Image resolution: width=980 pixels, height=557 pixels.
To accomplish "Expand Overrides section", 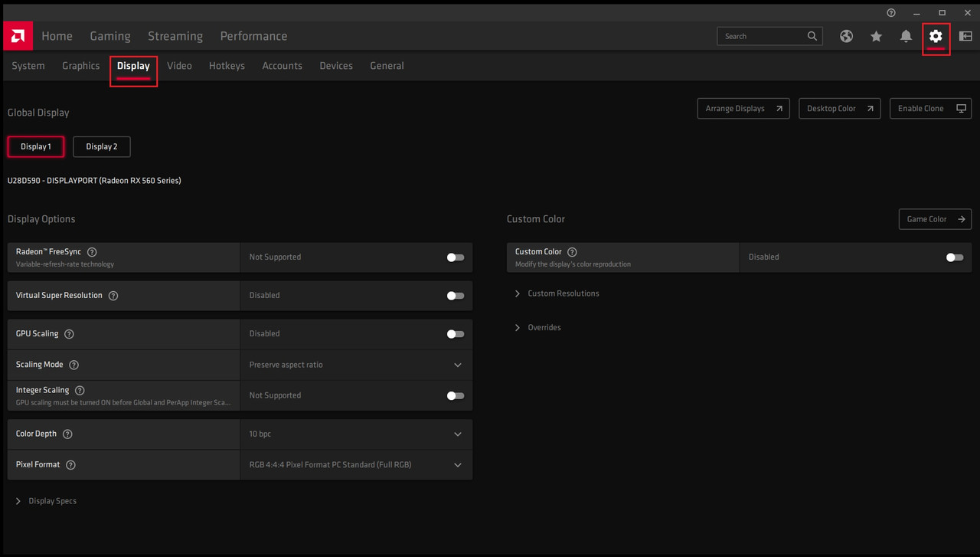I will click(x=537, y=327).
